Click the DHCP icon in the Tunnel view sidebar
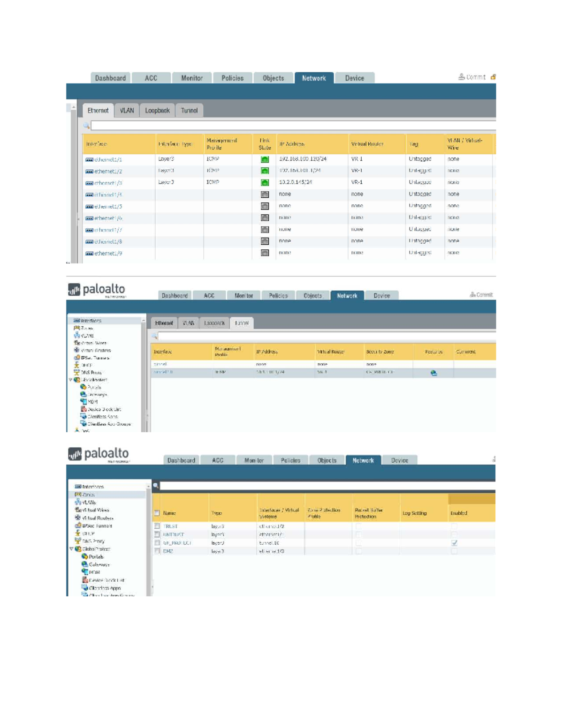The height and width of the screenshot is (728, 563). point(77,365)
